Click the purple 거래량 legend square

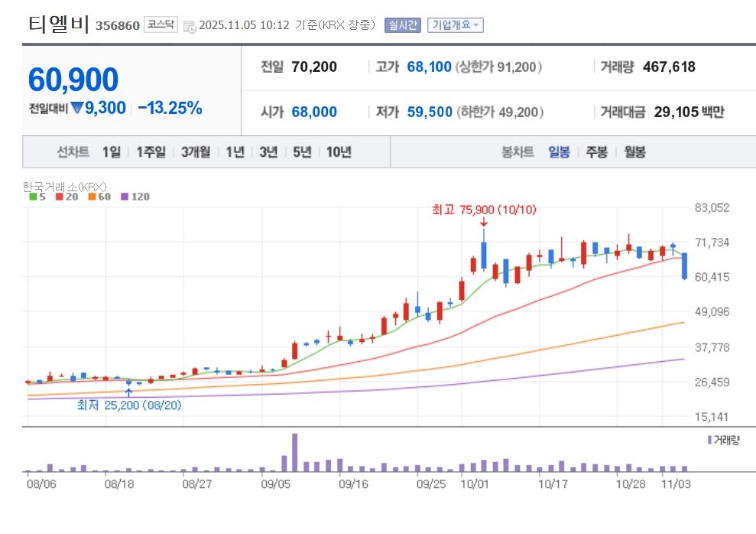[710, 440]
